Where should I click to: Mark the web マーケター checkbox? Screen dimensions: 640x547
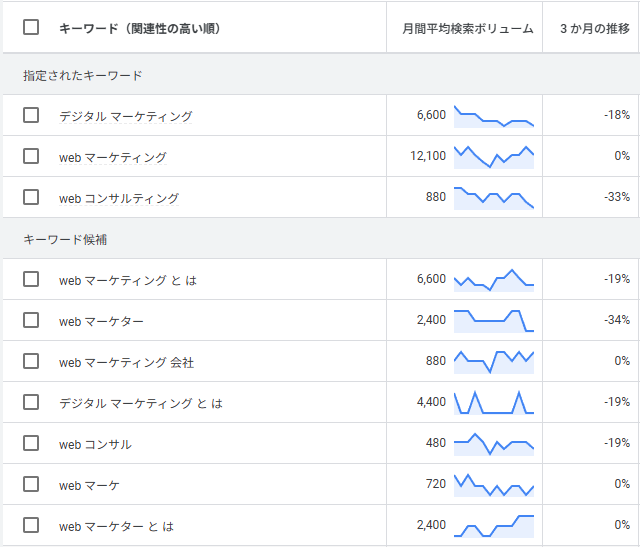click(31, 320)
